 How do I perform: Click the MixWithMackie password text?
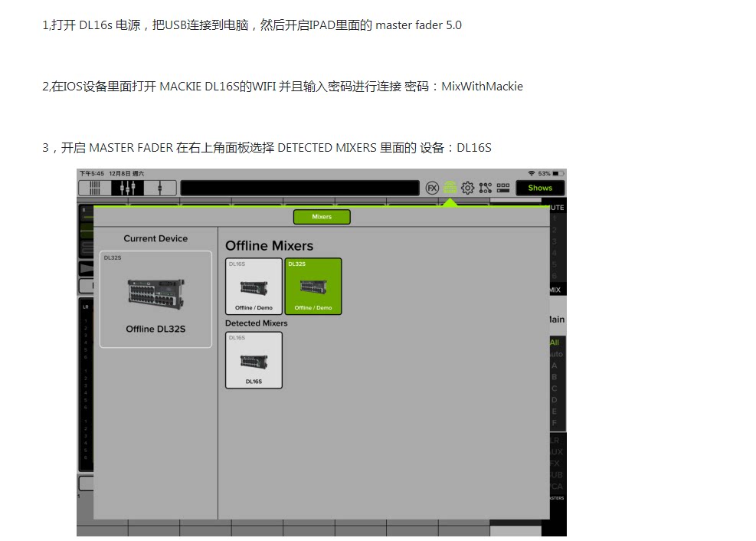tap(482, 87)
